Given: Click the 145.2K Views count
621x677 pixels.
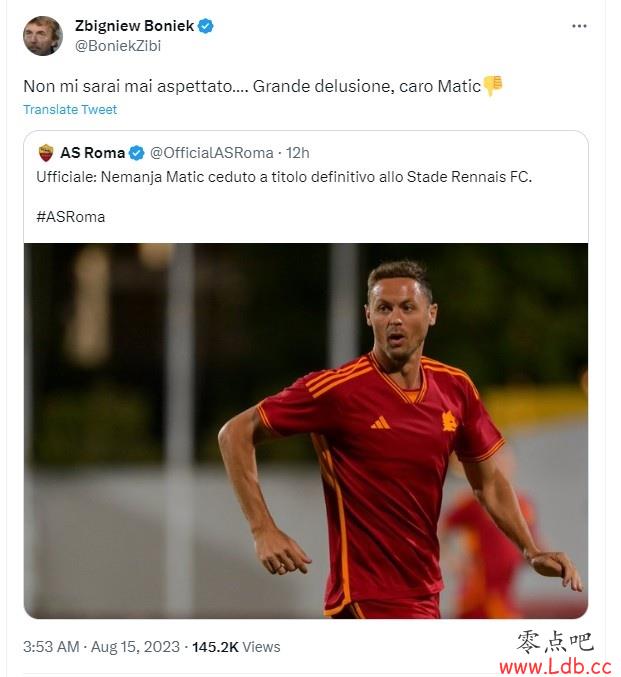Looking at the screenshot, I should click(236, 647).
